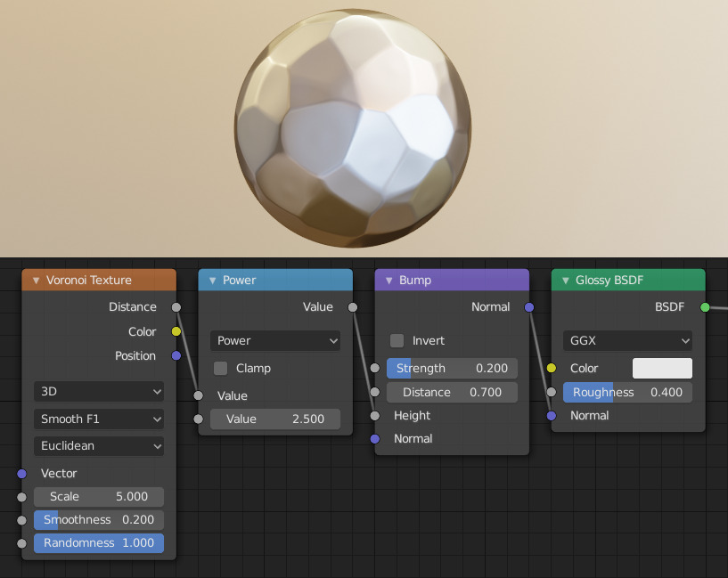Click the Normal input socket on Glossy BSDF
The image size is (728, 578).
(x=552, y=415)
